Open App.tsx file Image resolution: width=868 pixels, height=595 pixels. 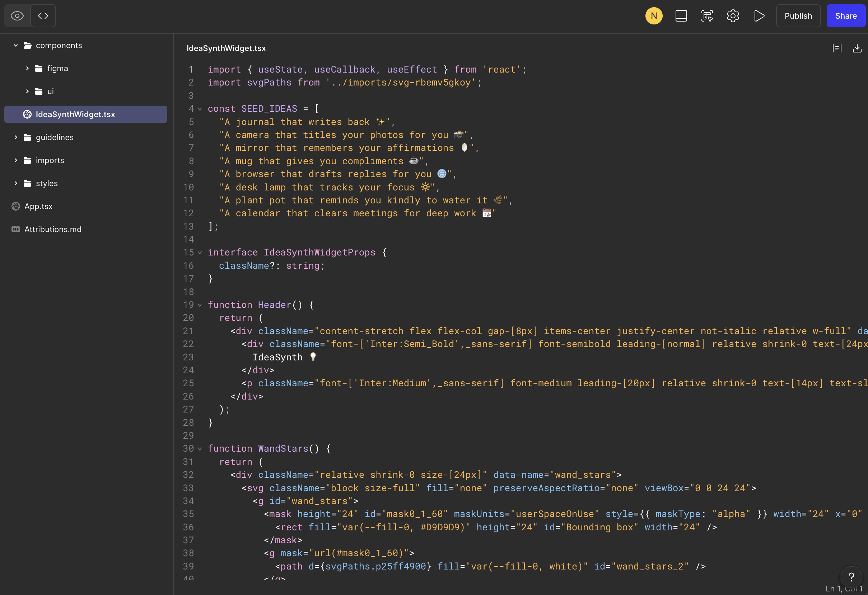click(38, 206)
